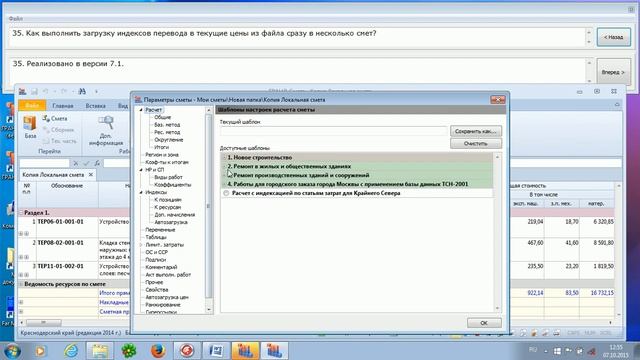Viewport: 640px width, 360px height.
Task: Open Windows Explorer folder on taskbar
Action: point(100,351)
